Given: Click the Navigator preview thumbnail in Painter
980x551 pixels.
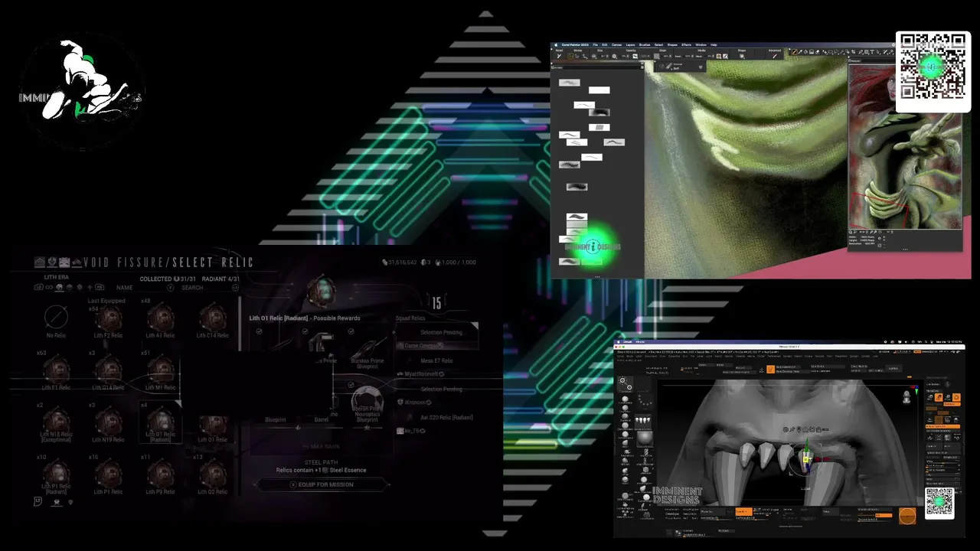Looking at the screenshot, I should [x=905, y=147].
